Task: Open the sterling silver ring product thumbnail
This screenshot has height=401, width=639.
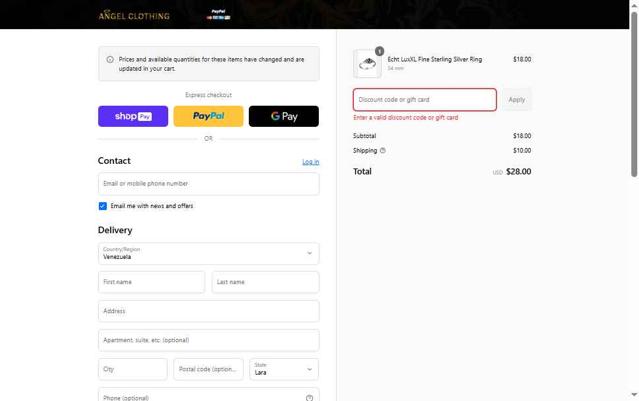Action: [367, 64]
